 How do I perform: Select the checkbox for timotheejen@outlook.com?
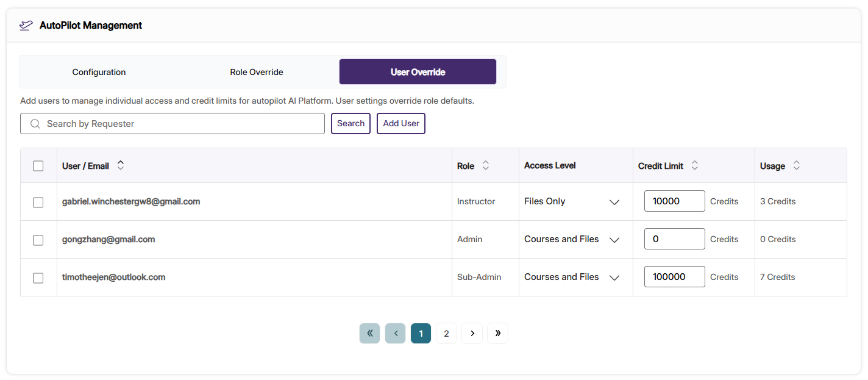[38, 278]
